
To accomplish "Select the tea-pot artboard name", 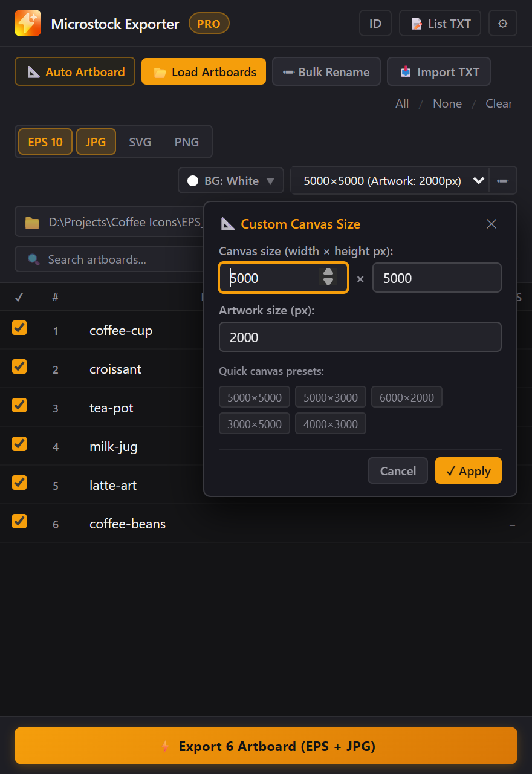I will [x=111, y=408].
